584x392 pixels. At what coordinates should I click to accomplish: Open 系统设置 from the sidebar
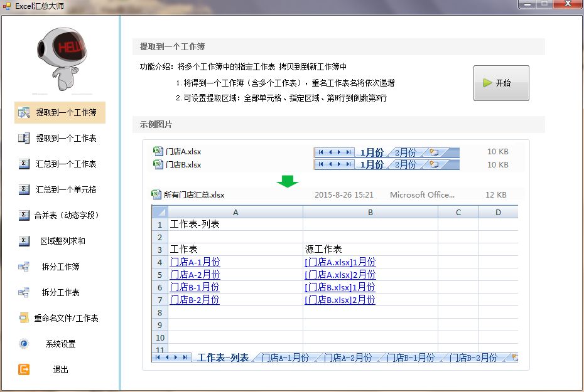click(x=60, y=344)
